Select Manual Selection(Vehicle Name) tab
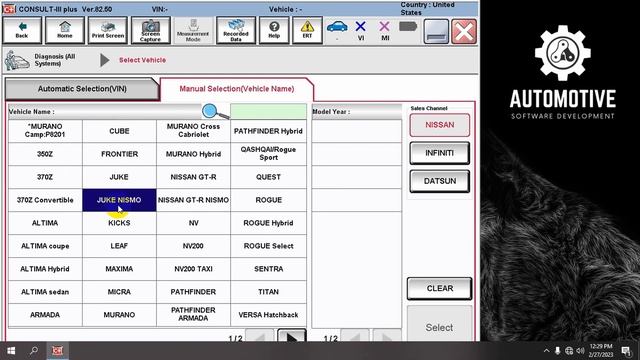This screenshot has width=640, height=360. (x=237, y=89)
